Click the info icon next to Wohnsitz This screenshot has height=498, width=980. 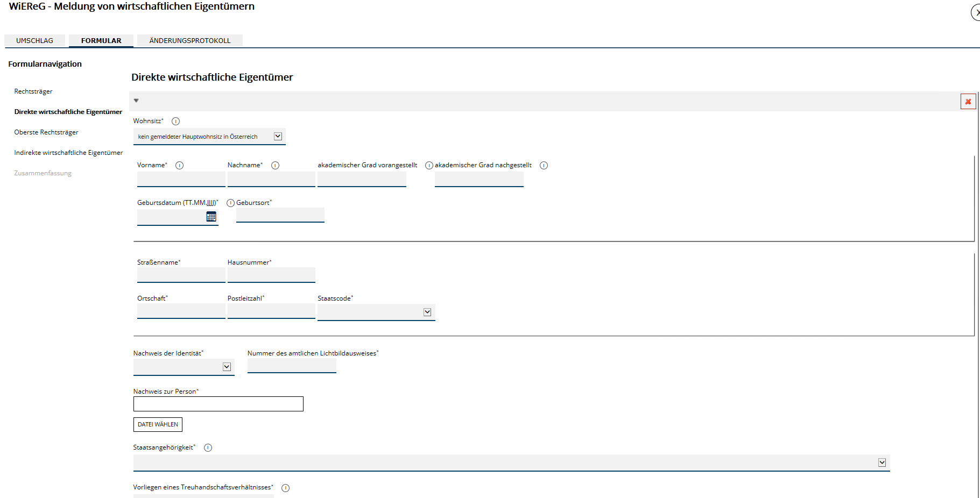[x=175, y=122]
